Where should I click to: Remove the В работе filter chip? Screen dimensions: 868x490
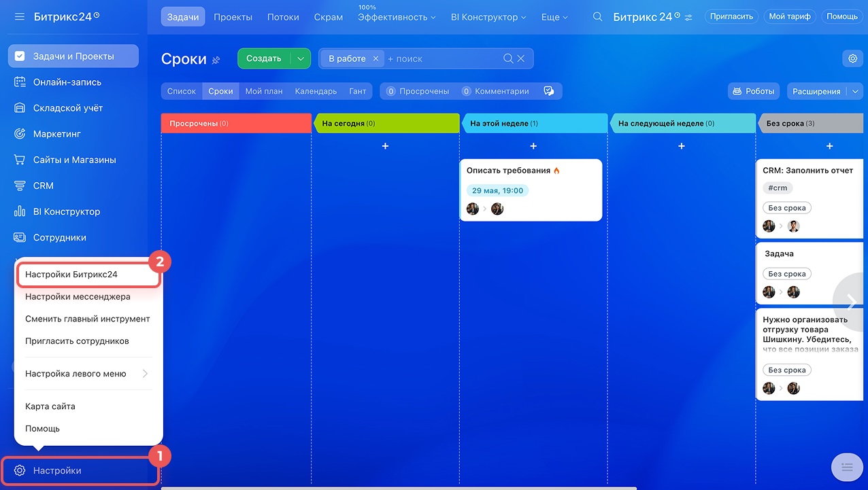coord(375,59)
